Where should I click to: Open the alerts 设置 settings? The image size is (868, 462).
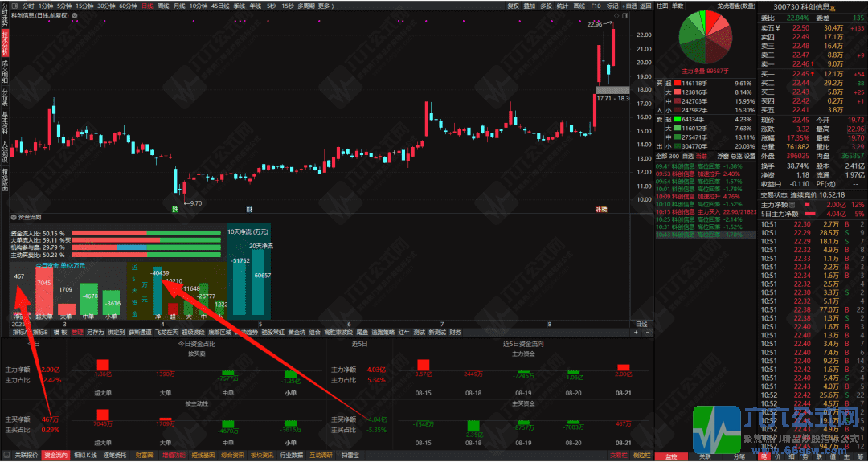(x=750, y=157)
